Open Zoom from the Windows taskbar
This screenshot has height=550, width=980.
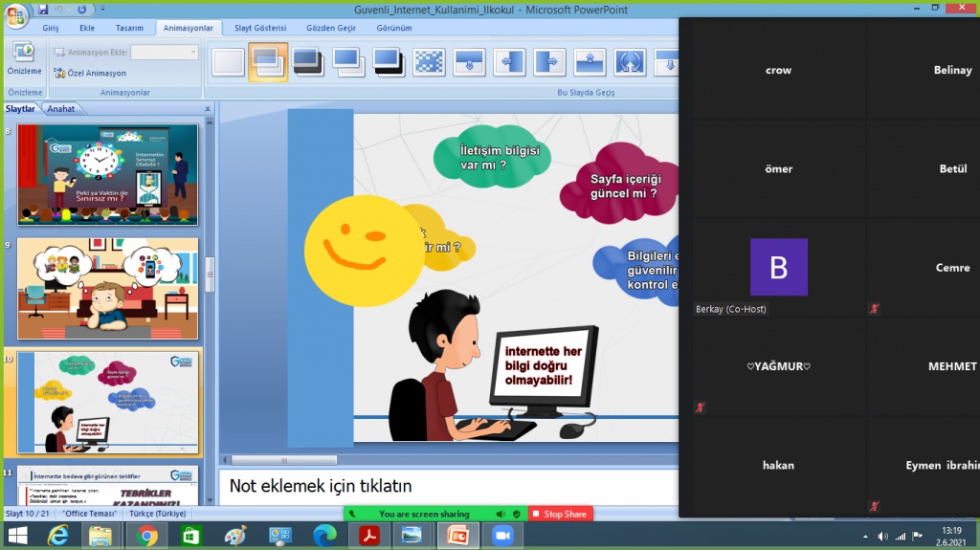click(x=502, y=536)
